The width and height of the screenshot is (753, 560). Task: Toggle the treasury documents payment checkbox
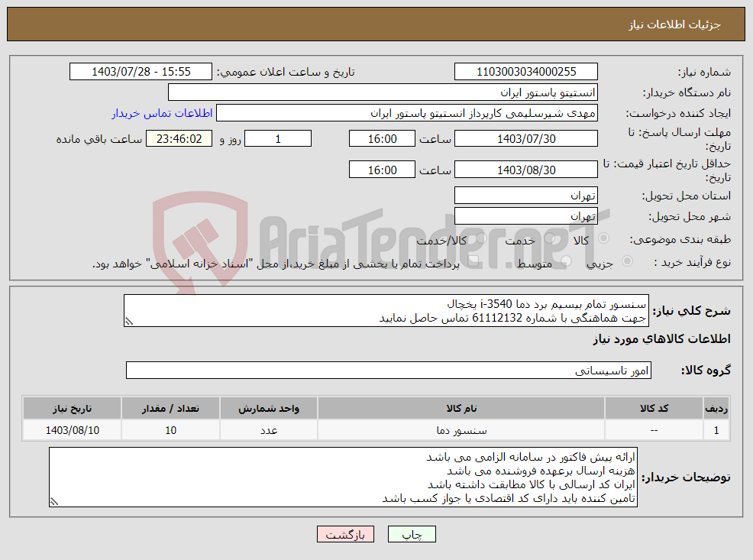[x=474, y=261]
